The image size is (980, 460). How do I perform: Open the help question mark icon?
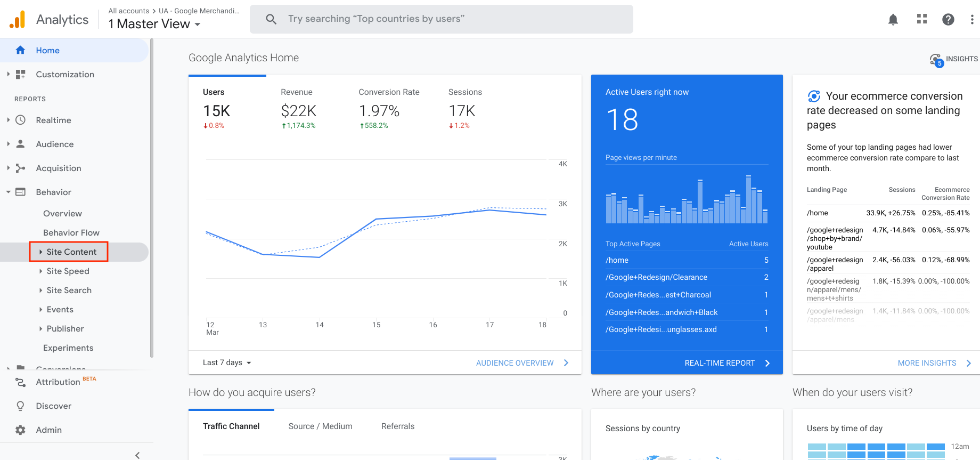pyautogui.click(x=948, y=19)
